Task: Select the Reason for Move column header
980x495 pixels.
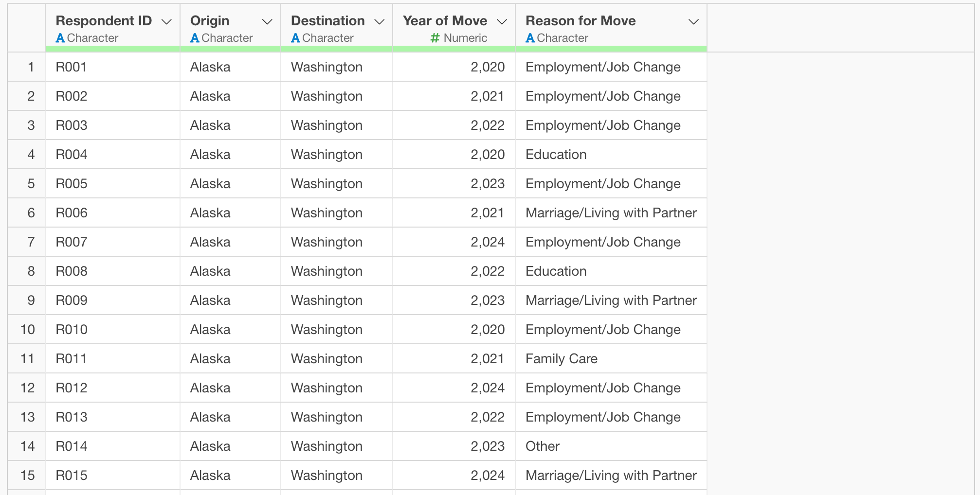Action: (x=581, y=21)
